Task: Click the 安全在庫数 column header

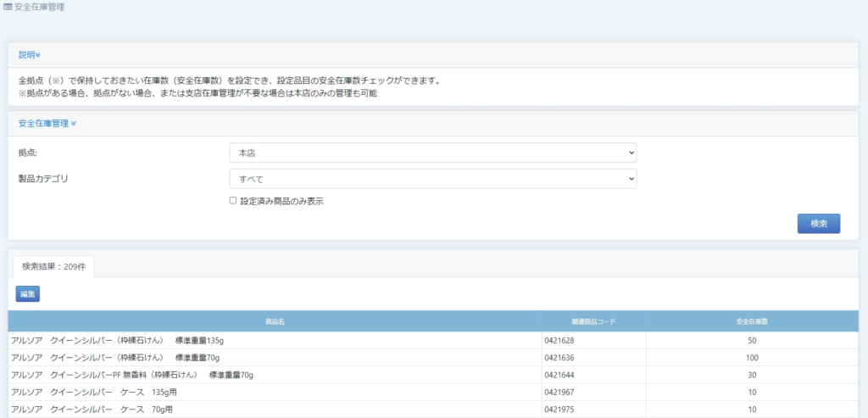Action: pos(752,322)
